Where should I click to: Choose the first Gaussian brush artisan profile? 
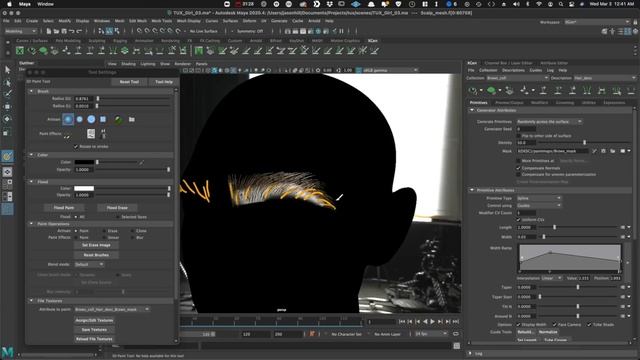68,119
